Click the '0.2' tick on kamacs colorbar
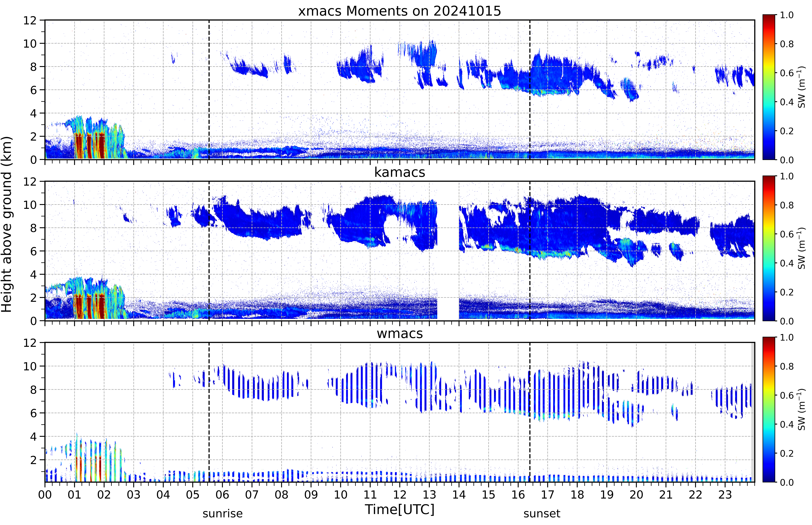This screenshot has width=812, height=525. [787, 292]
